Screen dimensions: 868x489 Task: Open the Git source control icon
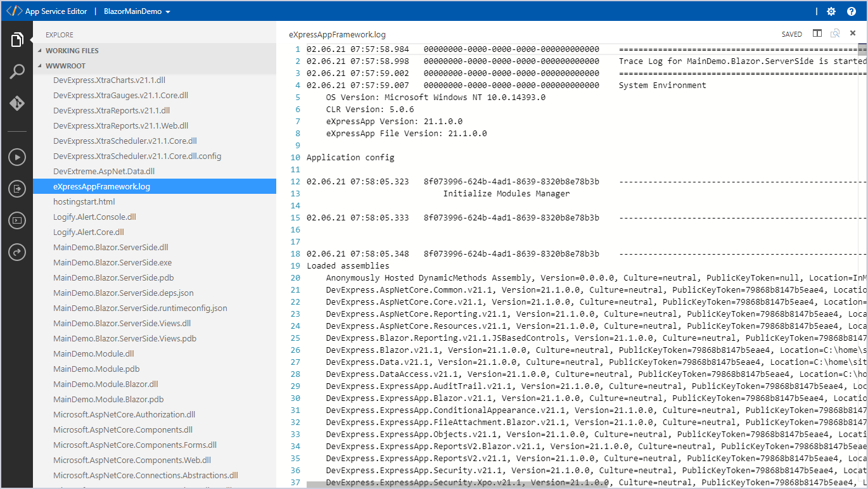pos(17,103)
